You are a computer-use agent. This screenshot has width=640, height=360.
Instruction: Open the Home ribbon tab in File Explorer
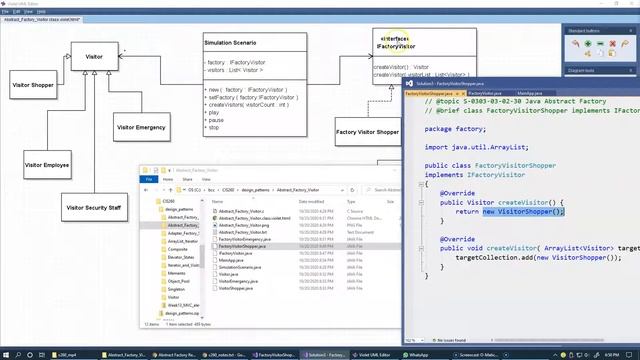(x=168, y=179)
